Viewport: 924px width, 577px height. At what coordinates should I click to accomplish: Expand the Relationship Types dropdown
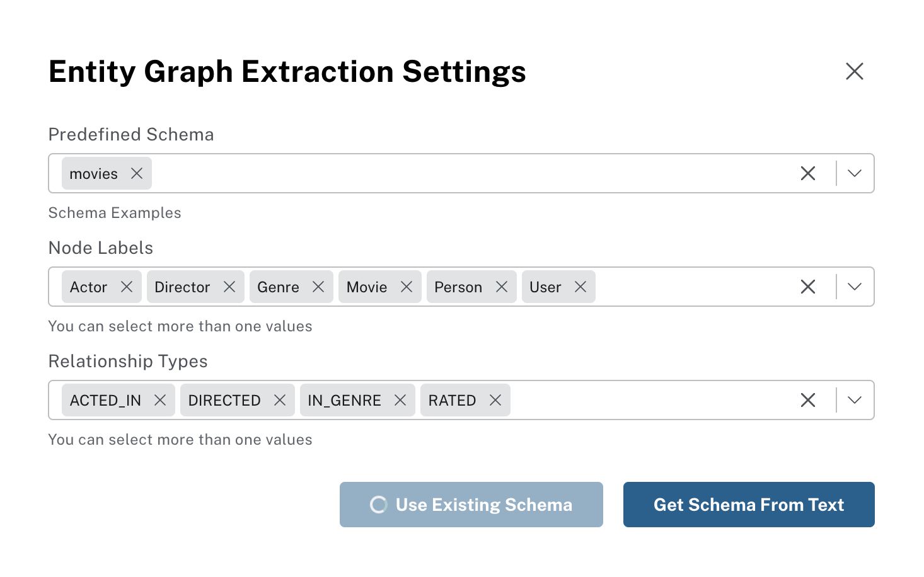pyautogui.click(x=855, y=400)
